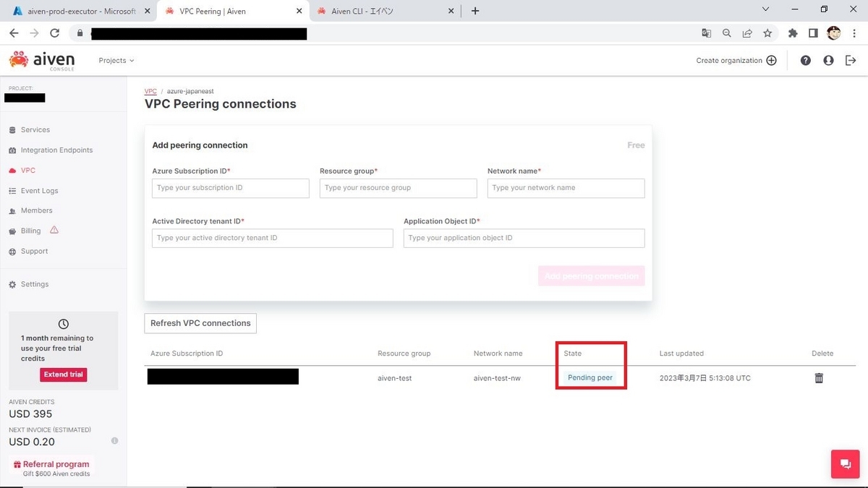Click the Billing warning triangle icon
Screen dimensions: 868x488
54,230
